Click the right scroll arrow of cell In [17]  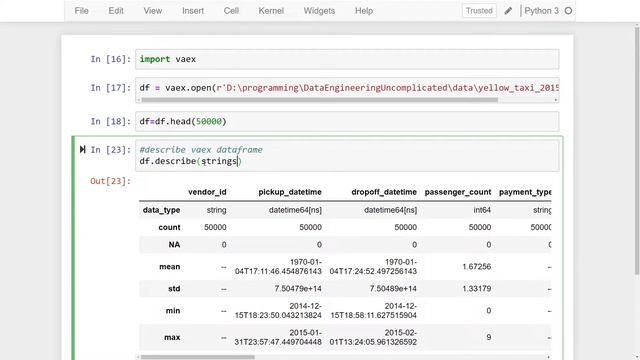(556, 100)
